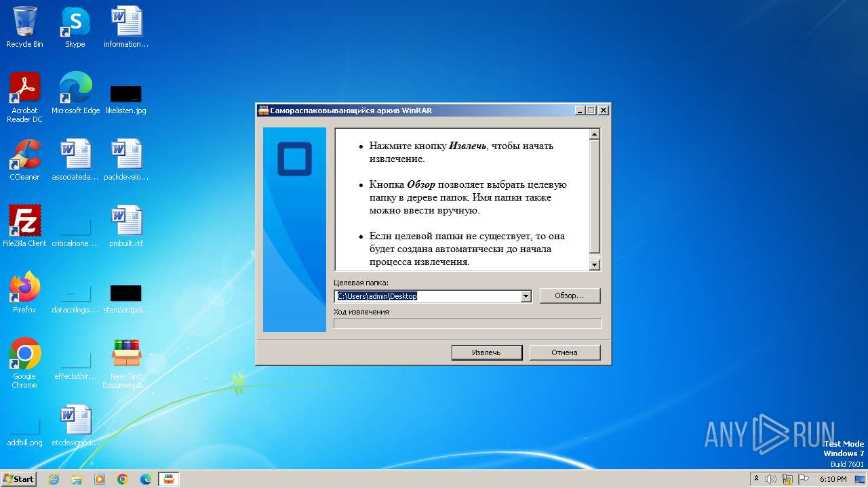Viewport: 868px width, 488px height.
Task: Click the Обзор browse button
Action: 570,296
